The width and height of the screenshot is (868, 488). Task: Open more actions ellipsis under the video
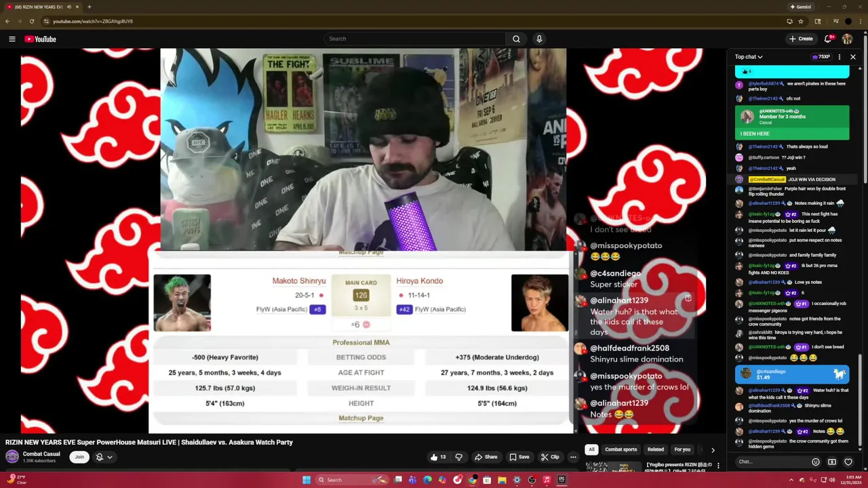pyautogui.click(x=573, y=457)
